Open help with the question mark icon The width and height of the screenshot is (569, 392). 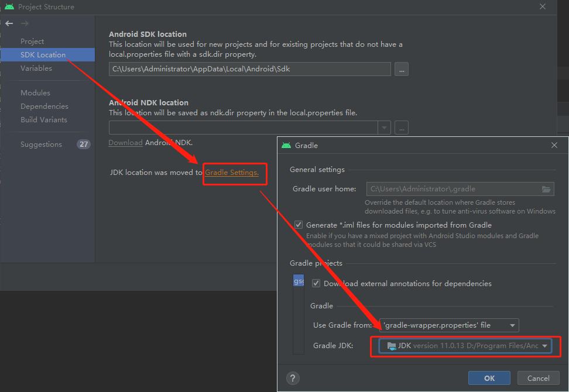pos(293,378)
